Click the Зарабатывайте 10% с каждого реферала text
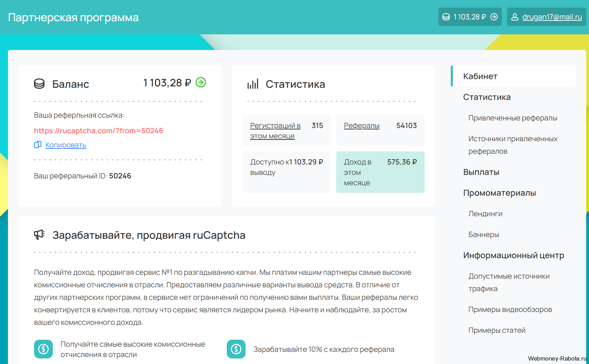 point(324,349)
